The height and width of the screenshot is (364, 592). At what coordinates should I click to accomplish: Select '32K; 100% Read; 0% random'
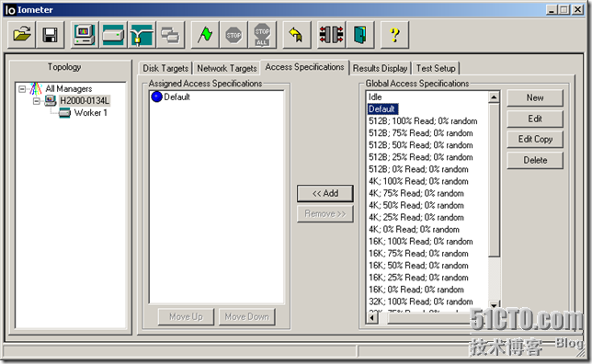pos(421,302)
